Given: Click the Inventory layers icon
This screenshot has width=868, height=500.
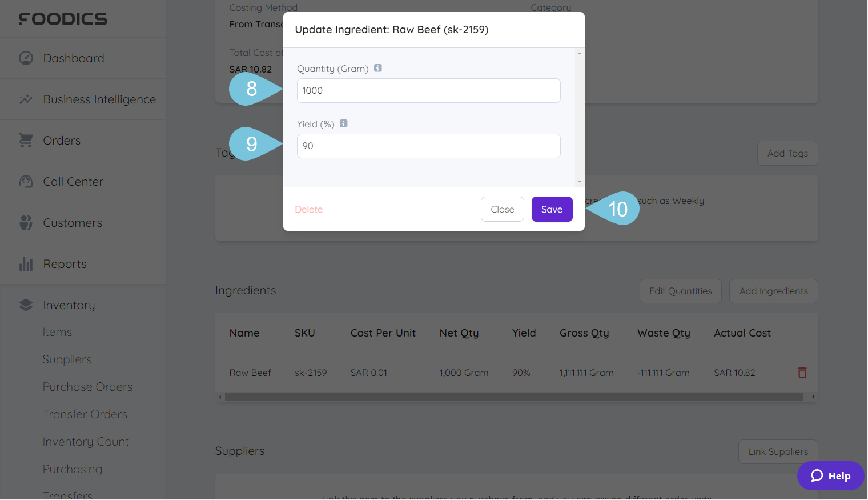Looking at the screenshot, I should [26, 305].
